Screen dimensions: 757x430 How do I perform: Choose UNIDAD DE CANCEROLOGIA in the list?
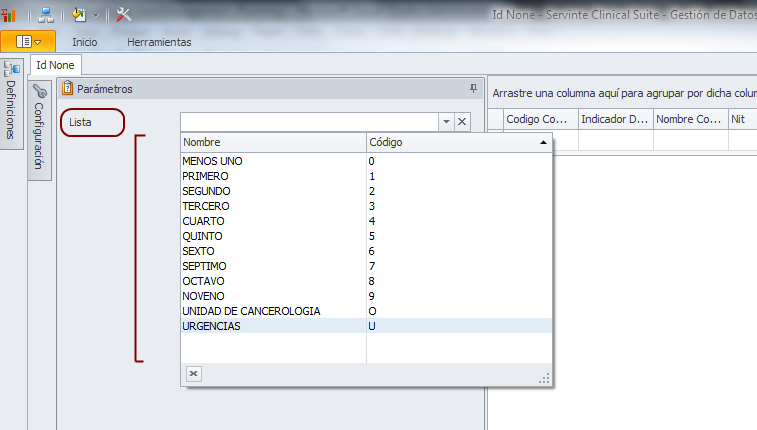(251, 311)
